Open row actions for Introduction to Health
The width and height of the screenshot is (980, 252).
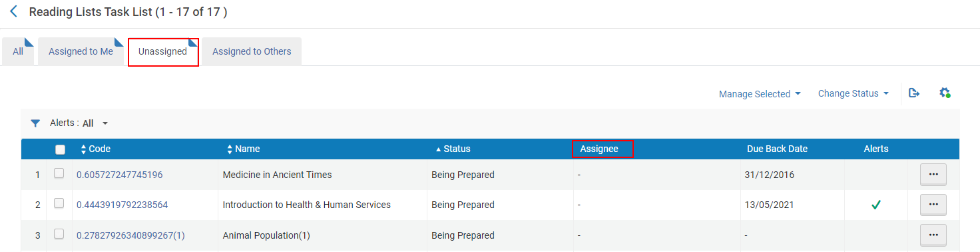pos(933,205)
